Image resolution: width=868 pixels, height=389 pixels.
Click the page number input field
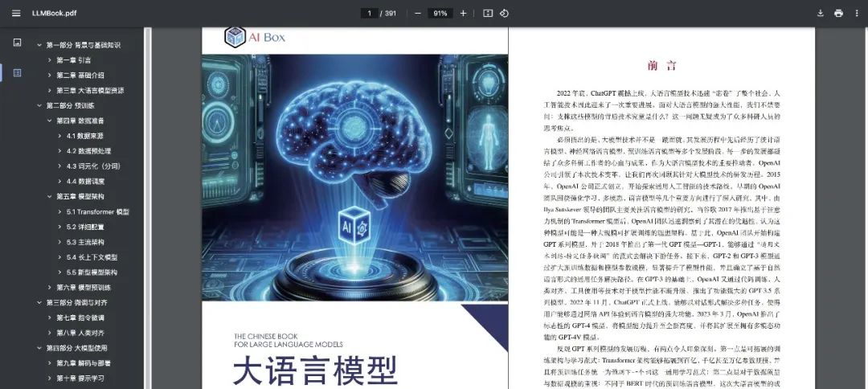(x=369, y=14)
